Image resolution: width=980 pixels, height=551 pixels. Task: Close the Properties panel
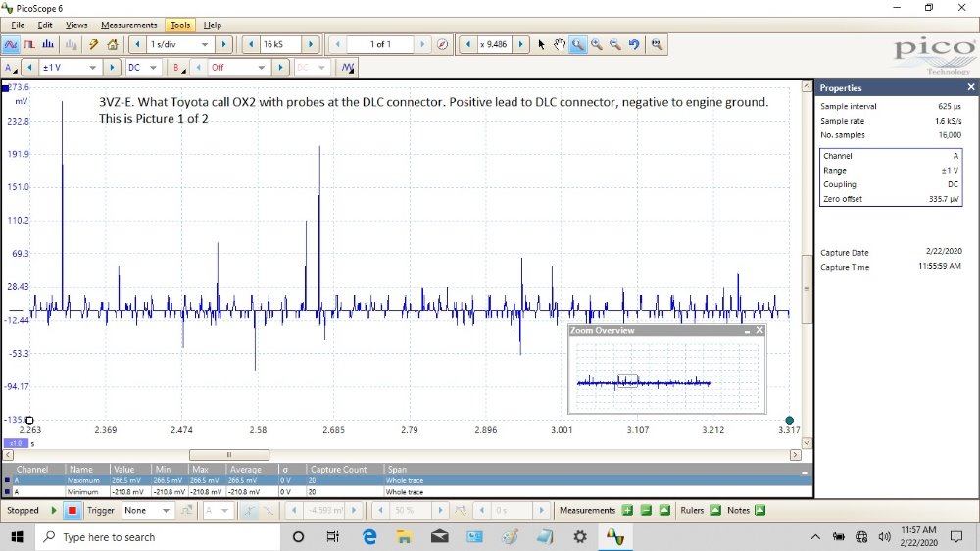[x=970, y=87]
